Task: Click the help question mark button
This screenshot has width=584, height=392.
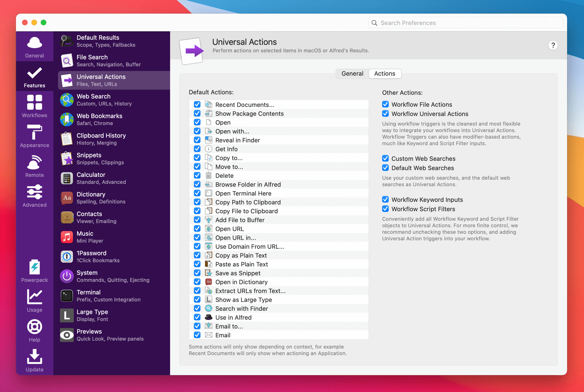Action: [553, 45]
